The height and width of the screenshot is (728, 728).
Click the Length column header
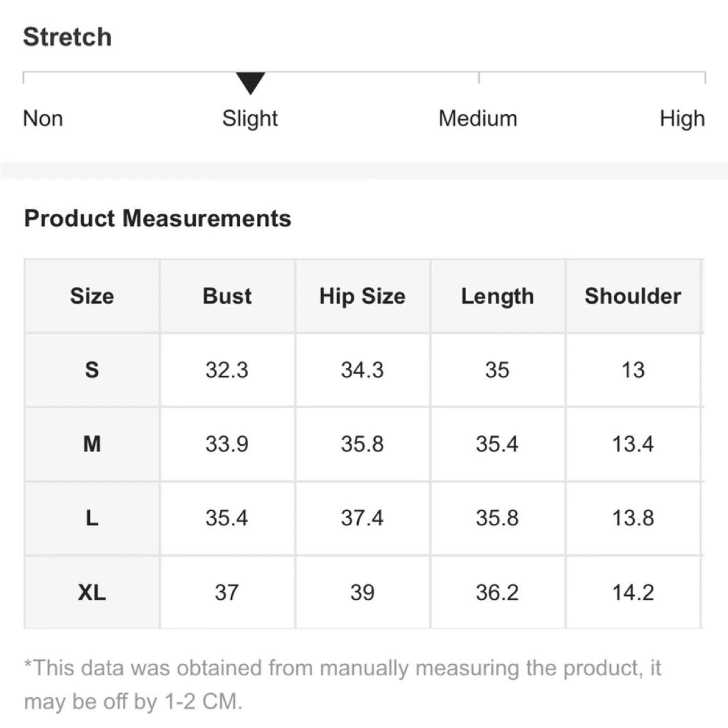(497, 296)
